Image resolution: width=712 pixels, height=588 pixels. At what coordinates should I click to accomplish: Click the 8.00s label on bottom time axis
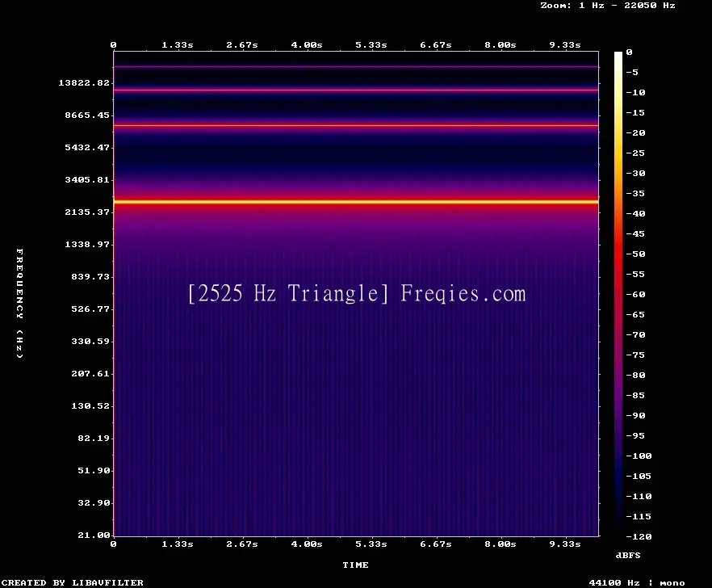(x=500, y=544)
